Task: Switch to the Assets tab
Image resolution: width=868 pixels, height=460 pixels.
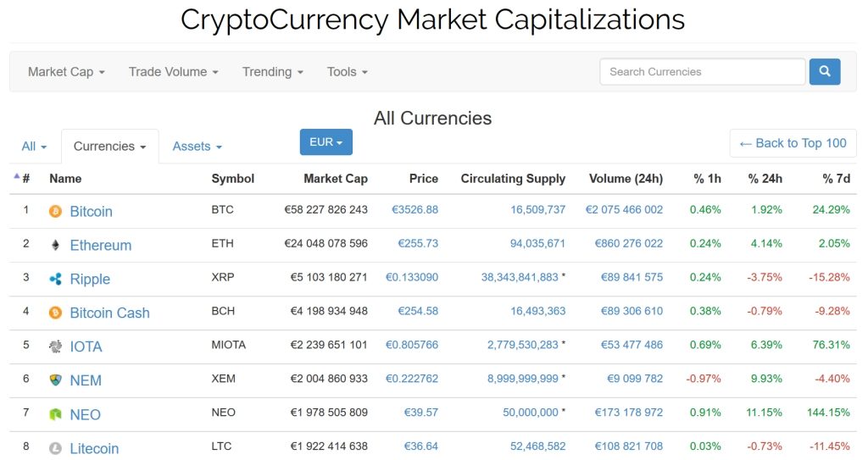Action: tap(197, 147)
